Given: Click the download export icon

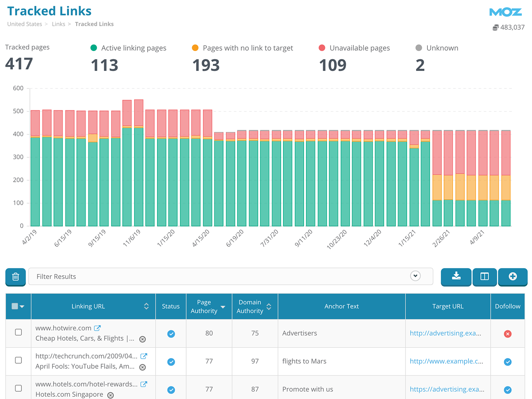Looking at the screenshot, I should coord(456,276).
